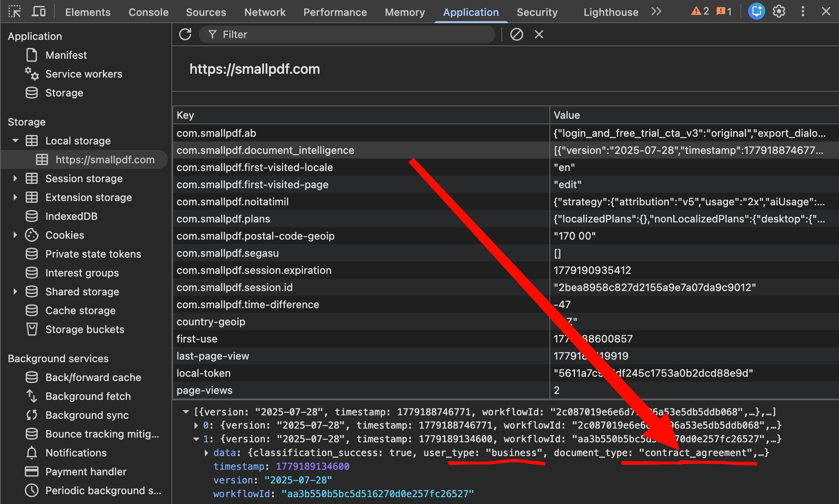Open the AI assistance icon

click(x=756, y=12)
